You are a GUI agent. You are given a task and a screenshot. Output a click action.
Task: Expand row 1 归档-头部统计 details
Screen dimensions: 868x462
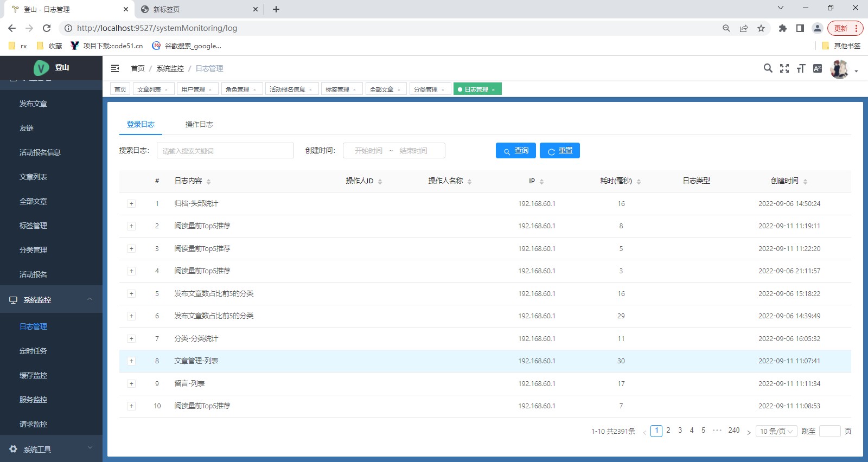pyautogui.click(x=131, y=204)
